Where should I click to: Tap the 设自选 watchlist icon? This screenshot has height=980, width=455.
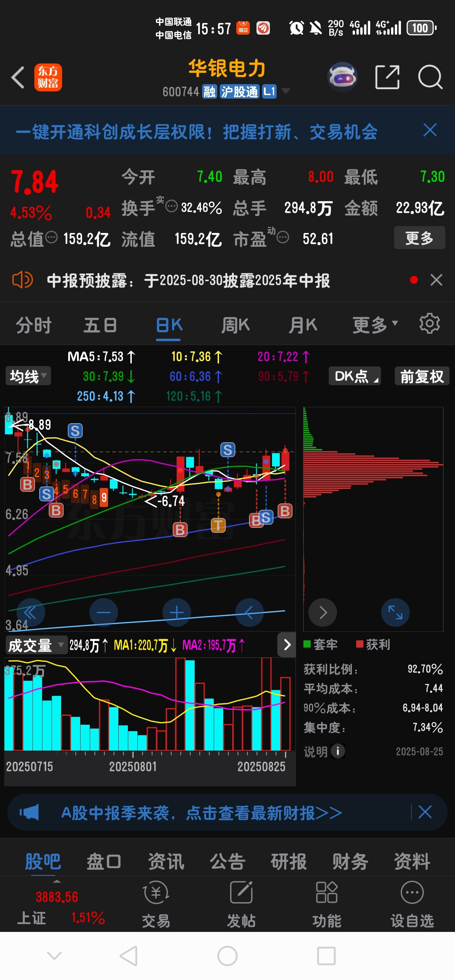[x=412, y=905]
